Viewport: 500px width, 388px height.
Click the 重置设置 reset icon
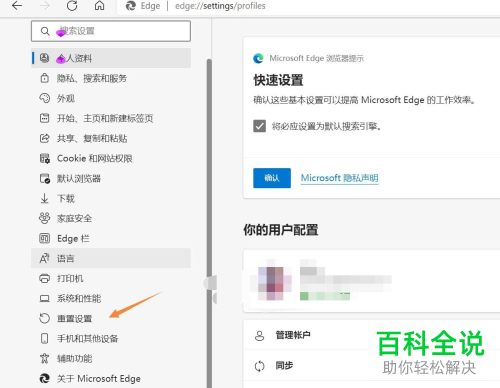45,318
